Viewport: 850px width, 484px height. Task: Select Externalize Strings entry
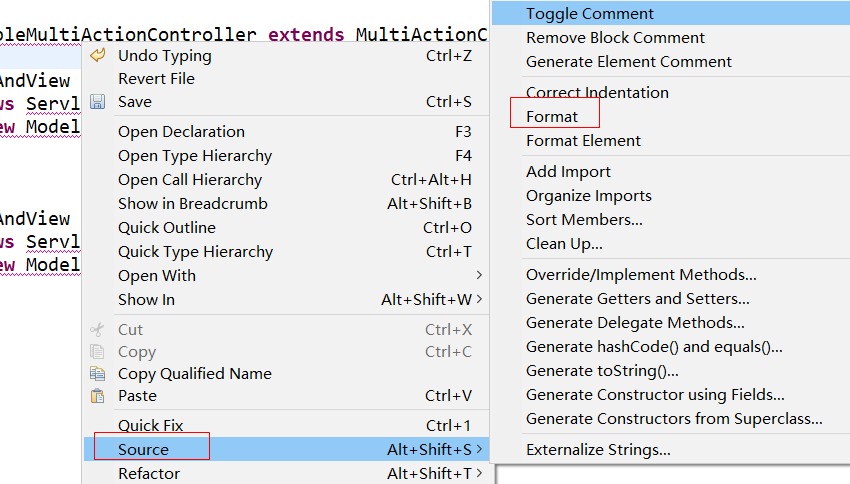(598, 450)
